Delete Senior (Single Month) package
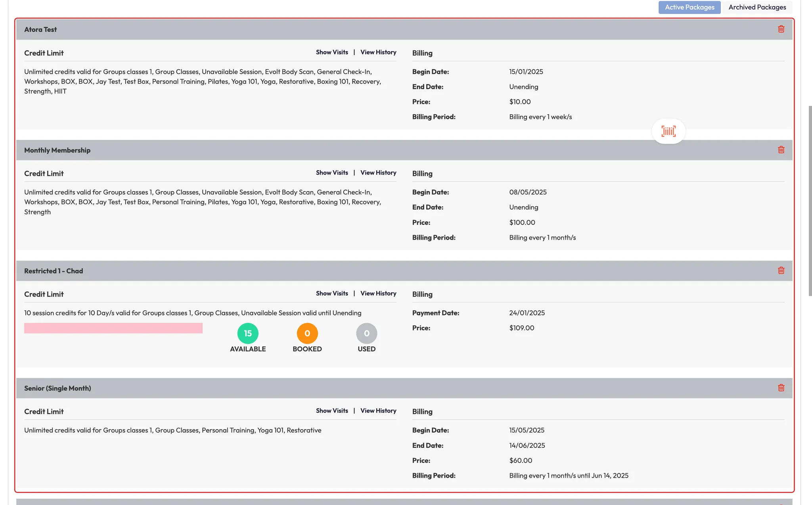812x505 pixels. point(781,388)
